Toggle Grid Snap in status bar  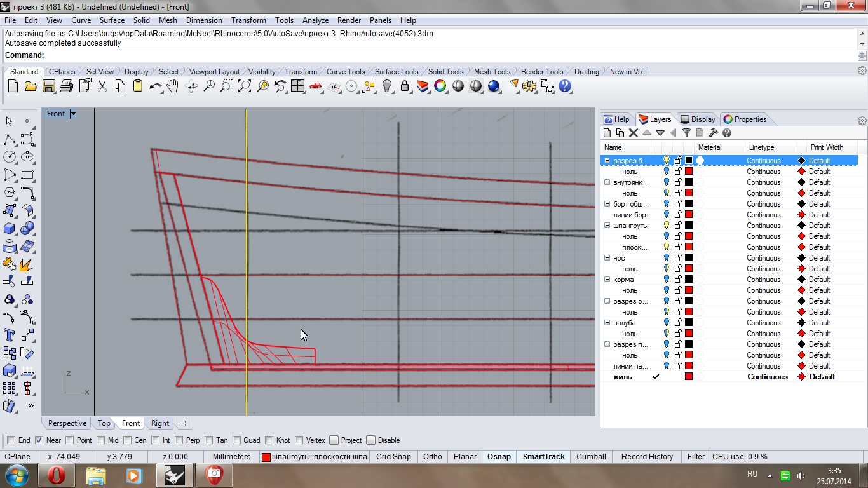click(x=393, y=456)
